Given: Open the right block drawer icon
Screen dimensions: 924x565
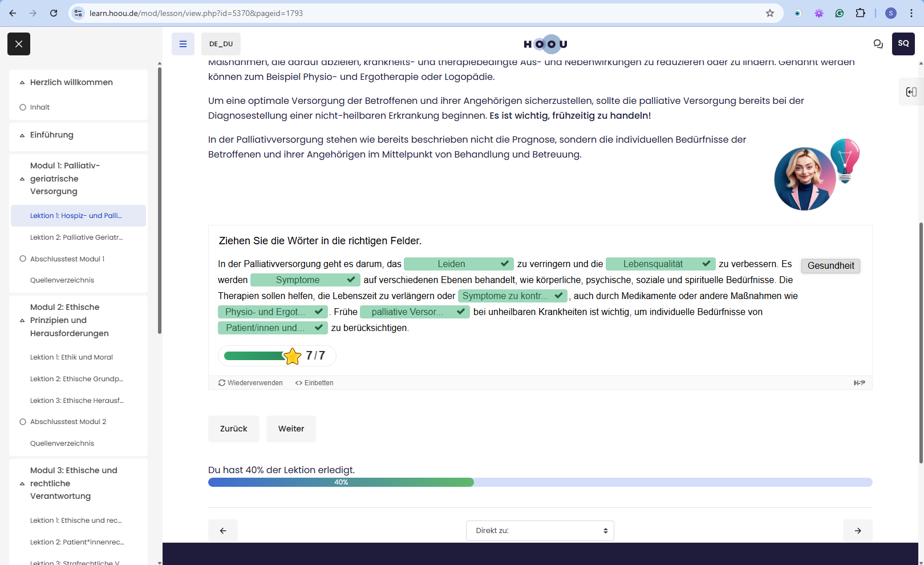Looking at the screenshot, I should pos(911,92).
